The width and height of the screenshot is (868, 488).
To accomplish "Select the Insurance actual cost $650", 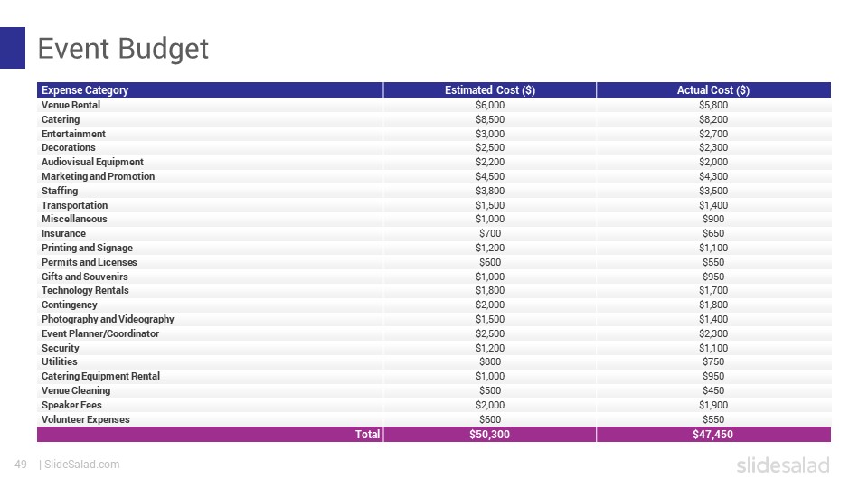I will click(x=713, y=233).
